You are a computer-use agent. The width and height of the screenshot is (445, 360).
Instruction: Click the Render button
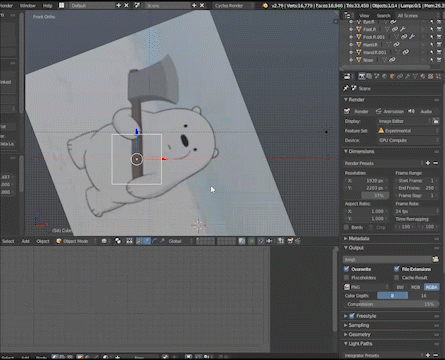pyautogui.click(x=357, y=111)
